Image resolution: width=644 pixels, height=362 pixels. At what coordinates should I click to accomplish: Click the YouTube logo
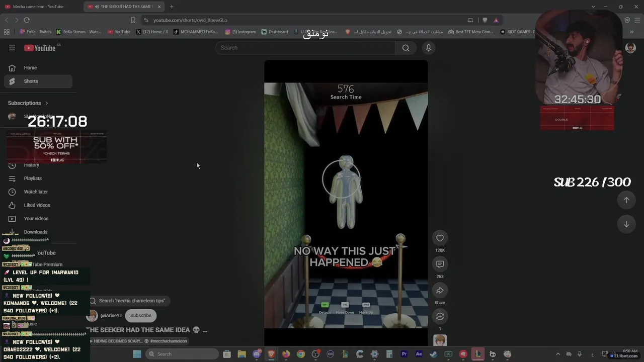tap(40, 48)
